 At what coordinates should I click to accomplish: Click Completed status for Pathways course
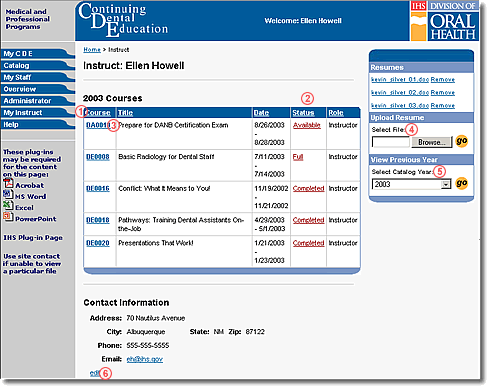click(309, 220)
